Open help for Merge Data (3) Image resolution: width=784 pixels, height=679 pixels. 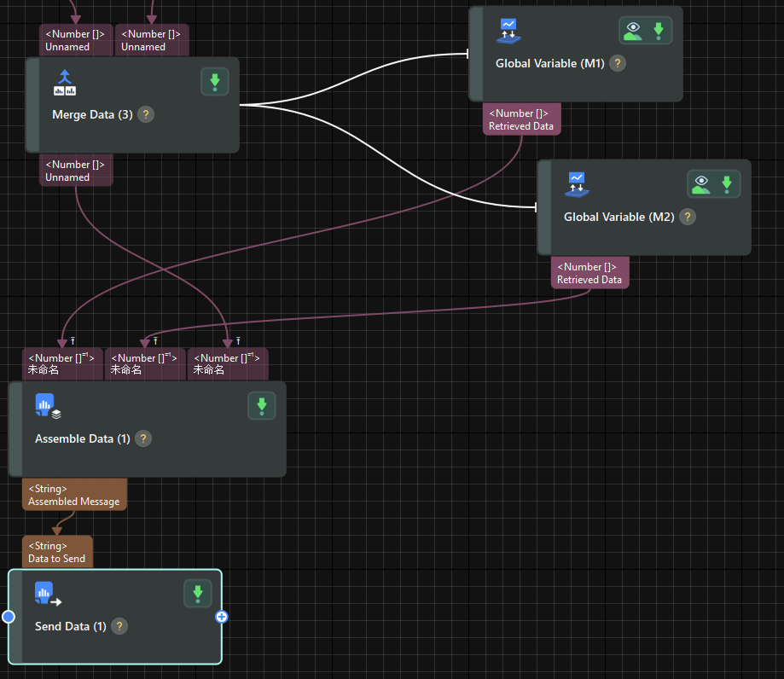[146, 114]
